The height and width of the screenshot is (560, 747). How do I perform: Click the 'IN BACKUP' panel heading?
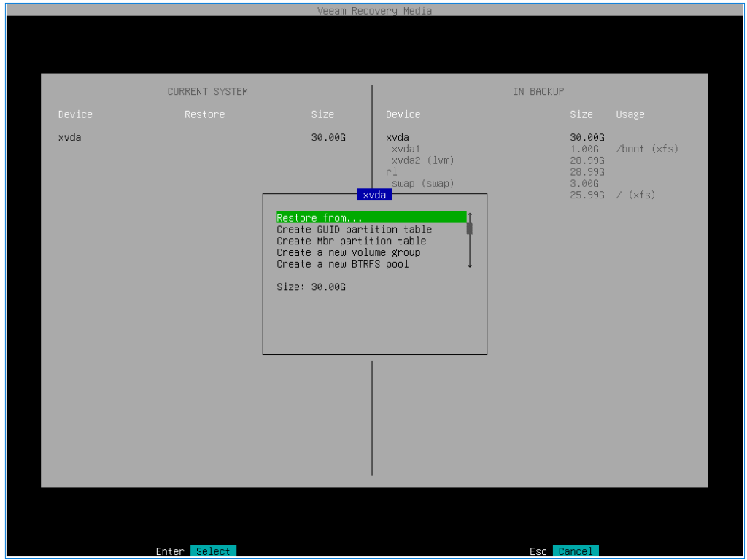[539, 91]
